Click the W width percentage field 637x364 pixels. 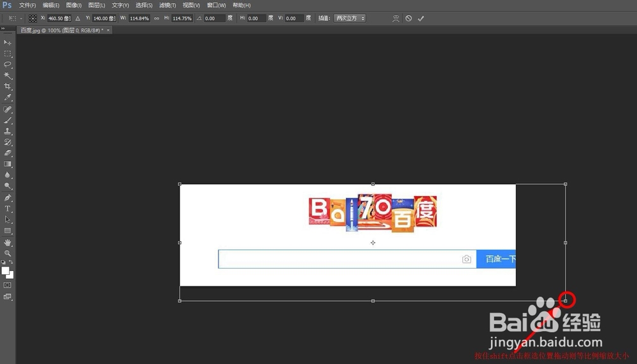click(x=140, y=18)
